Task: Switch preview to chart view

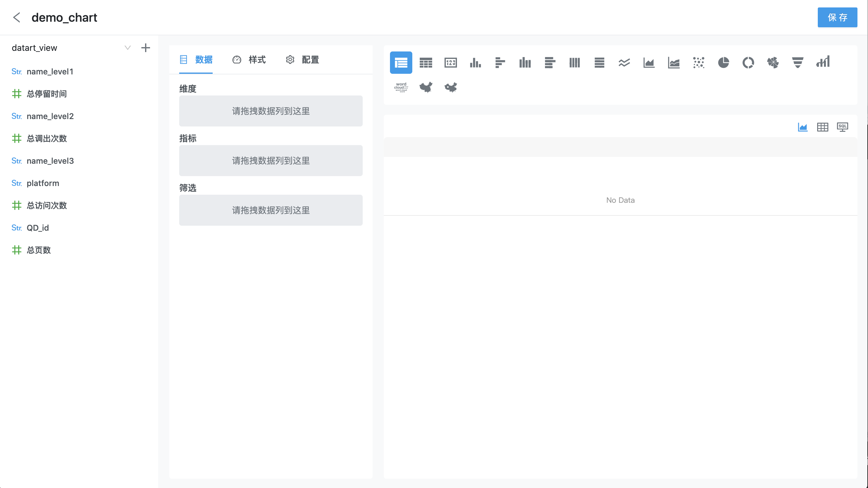Action: [803, 127]
